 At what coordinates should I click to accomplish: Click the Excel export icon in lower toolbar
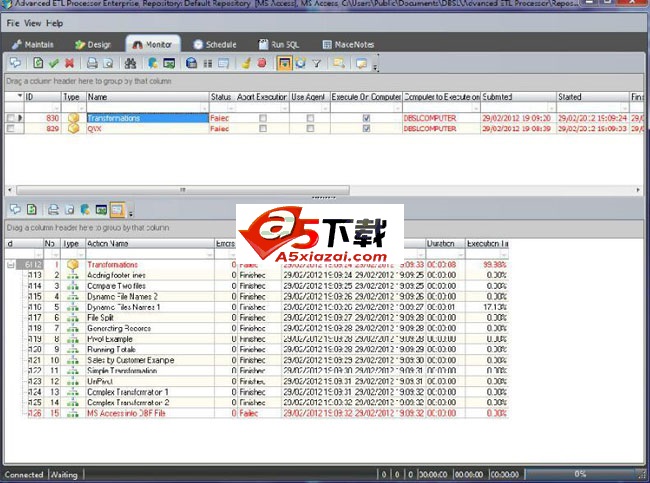pyautogui.click(x=101, y=209)
